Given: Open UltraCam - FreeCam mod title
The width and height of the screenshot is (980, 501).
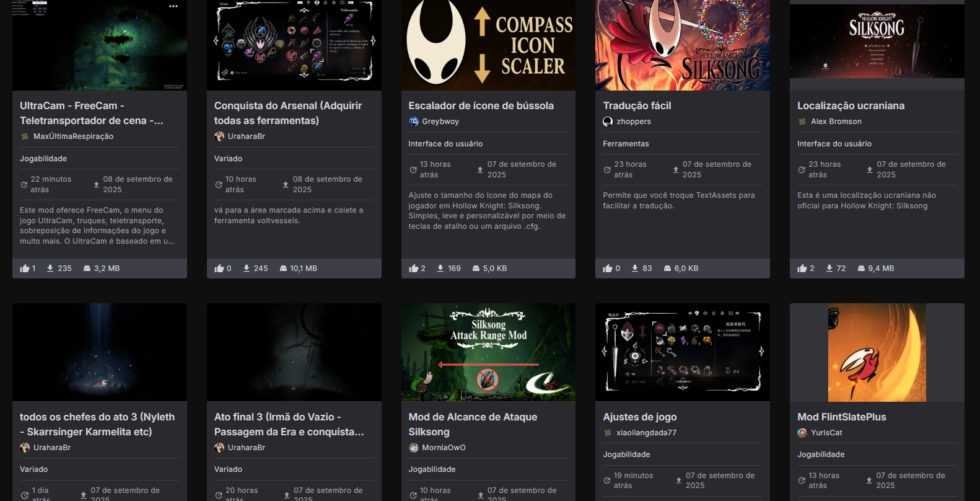Looking at the screenshot, I should click(92, 113).
